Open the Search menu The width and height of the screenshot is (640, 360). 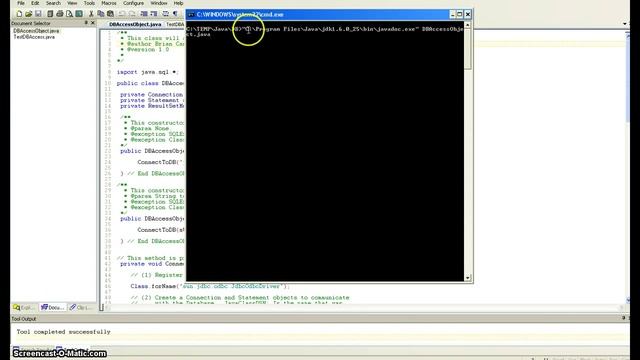tap(53, 3)
